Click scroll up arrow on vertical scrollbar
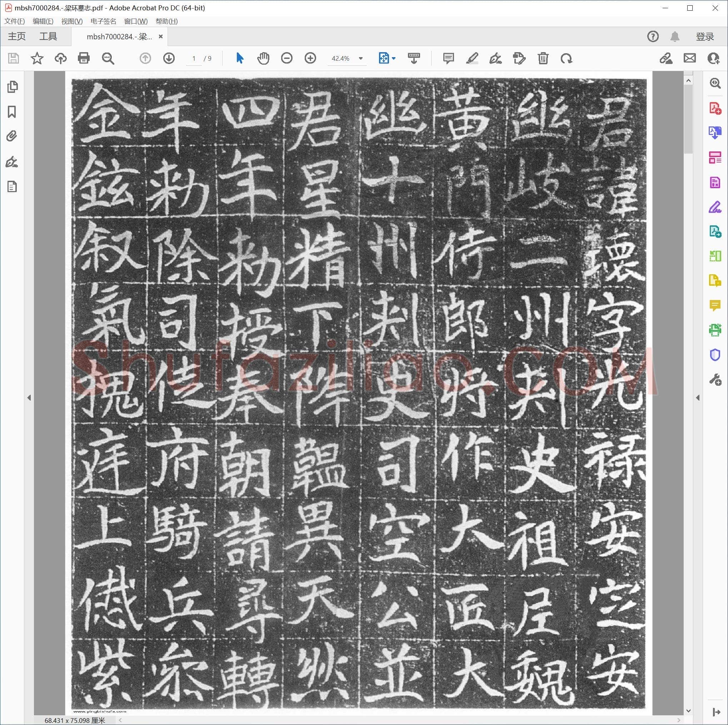This screenshot has height=725, width=728. pos(688,81)
